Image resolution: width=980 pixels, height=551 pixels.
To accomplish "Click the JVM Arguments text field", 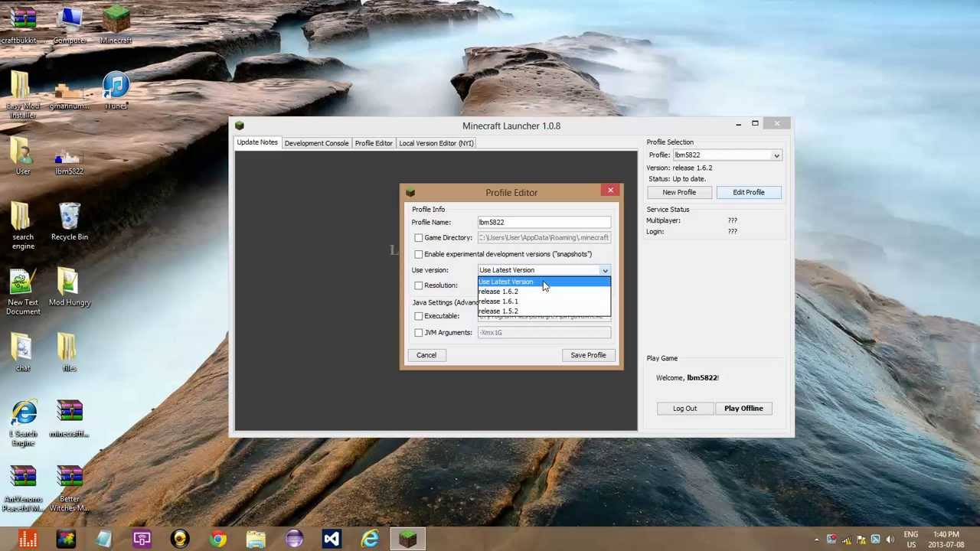I will [544, 333].
